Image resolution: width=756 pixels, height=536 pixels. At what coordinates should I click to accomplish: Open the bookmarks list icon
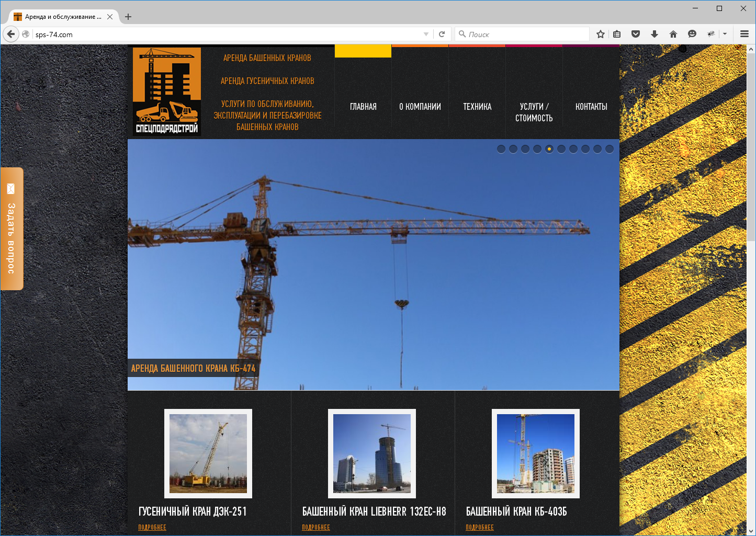point(617,34)
